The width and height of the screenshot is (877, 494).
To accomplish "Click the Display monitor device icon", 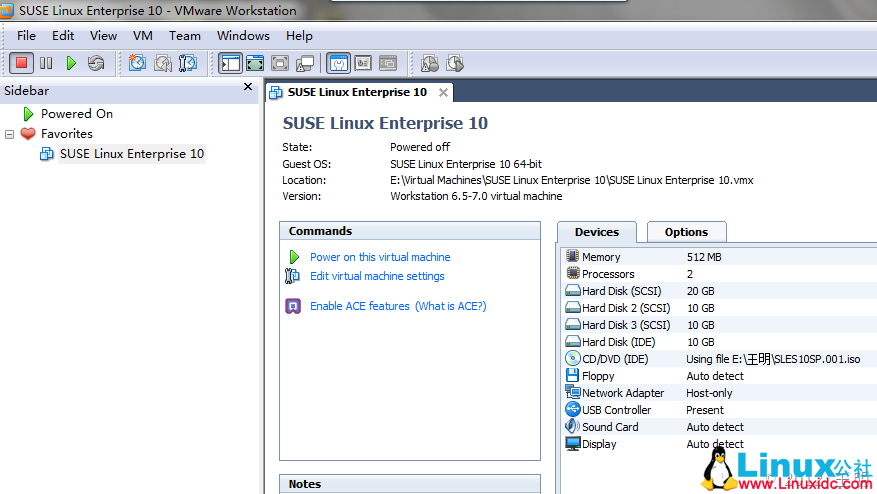I will click(x=573, y=444).
